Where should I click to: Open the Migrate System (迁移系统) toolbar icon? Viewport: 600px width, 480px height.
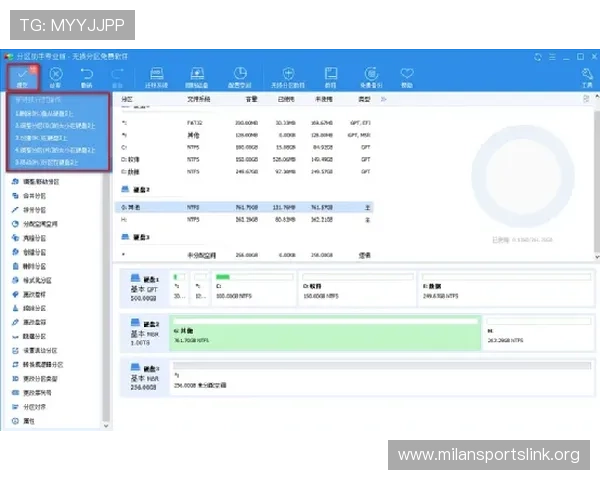(x=157, y=77)
